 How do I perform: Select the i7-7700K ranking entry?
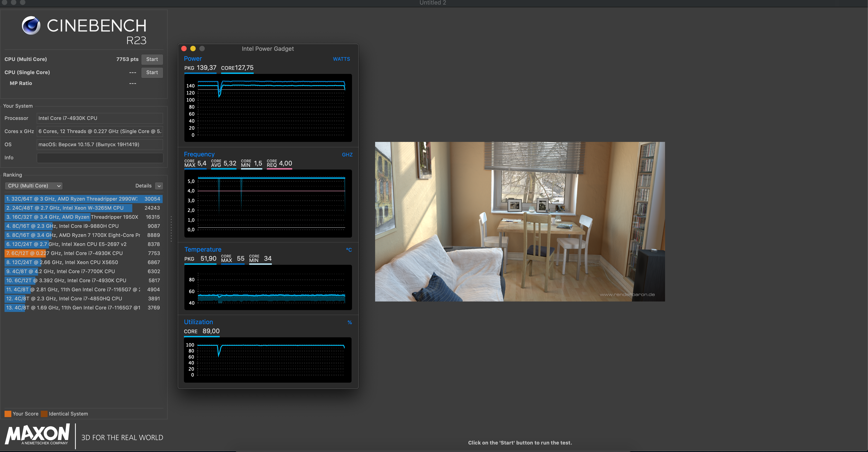coord(83,272)
